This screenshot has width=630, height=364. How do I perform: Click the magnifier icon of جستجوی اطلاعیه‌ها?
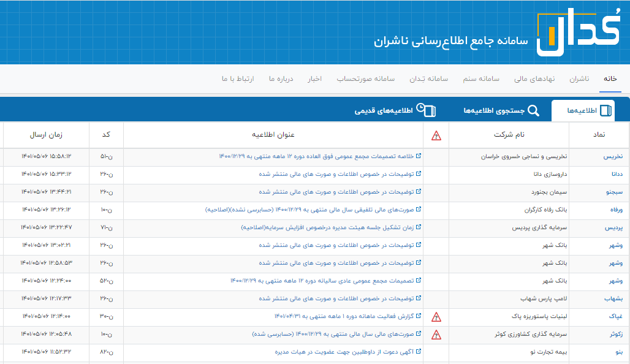[533, 110]
